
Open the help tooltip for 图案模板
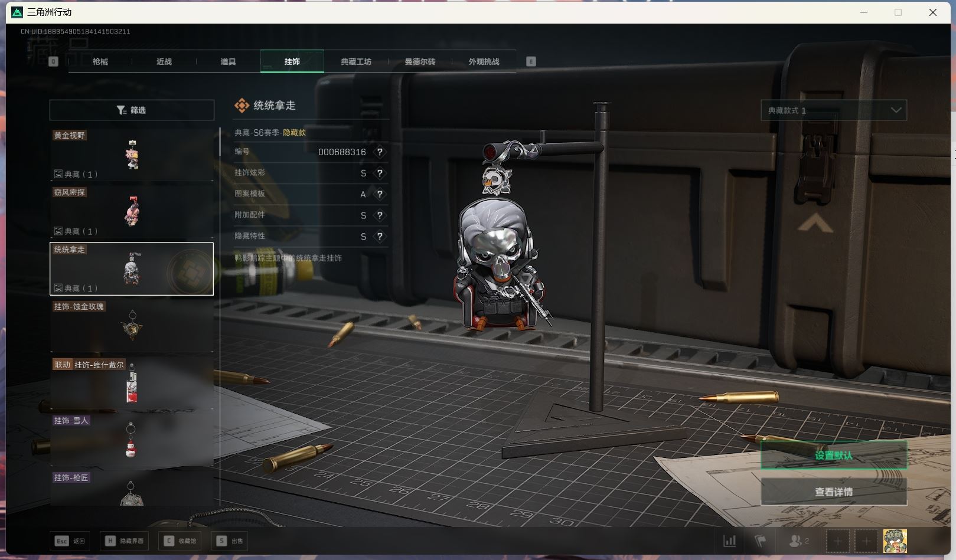click(380, 194)
